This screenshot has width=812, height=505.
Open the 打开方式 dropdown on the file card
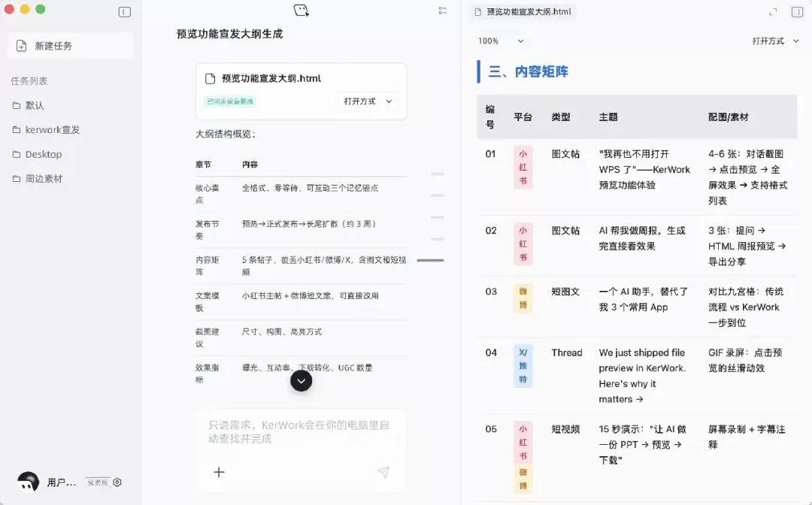pos(367,101)
